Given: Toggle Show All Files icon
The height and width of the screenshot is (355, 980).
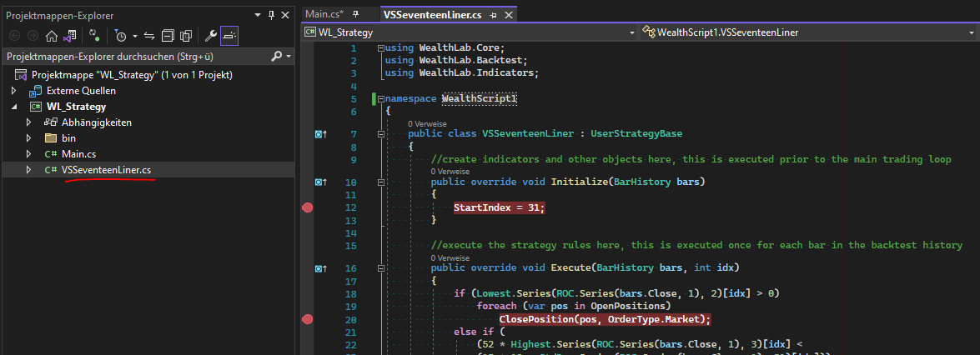Looking at the screenshot, I should pos(186,36).
